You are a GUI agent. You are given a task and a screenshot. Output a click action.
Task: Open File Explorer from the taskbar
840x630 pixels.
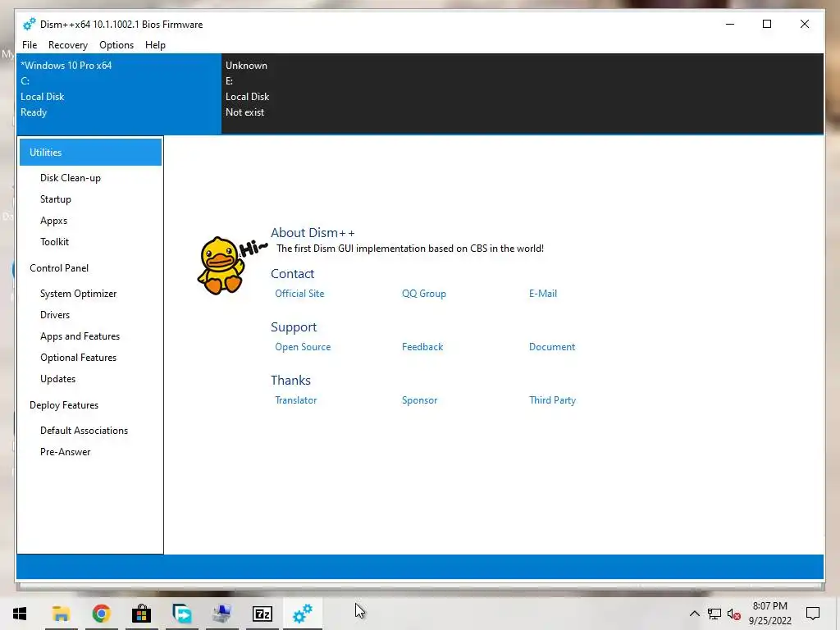[x=61, y=614]
